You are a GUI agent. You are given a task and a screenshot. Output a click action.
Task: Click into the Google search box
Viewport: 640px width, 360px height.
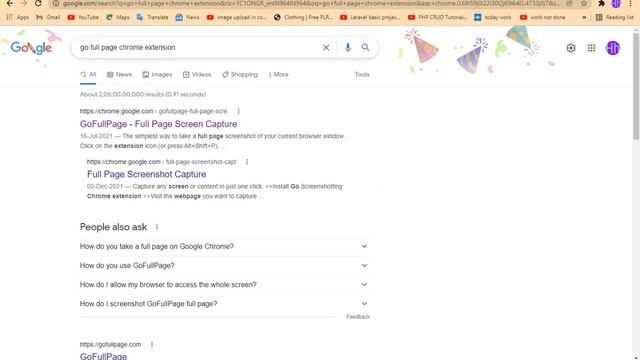click(198, 47)
